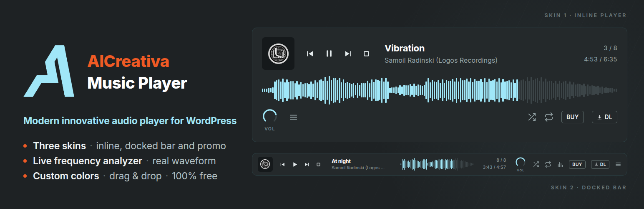Click the Vibration album art thumbnail
The width and height of the screenshot is (644, 209).
[278, 54]
